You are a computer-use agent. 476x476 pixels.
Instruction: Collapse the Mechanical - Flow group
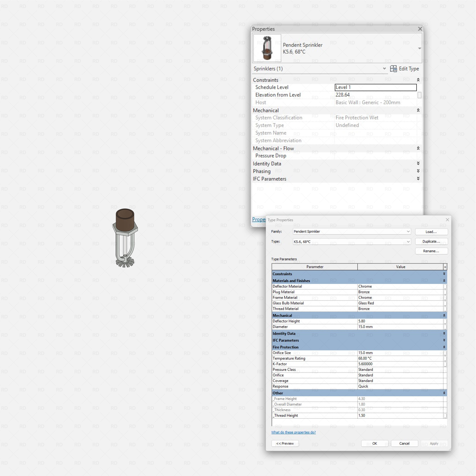click(418, 148)
